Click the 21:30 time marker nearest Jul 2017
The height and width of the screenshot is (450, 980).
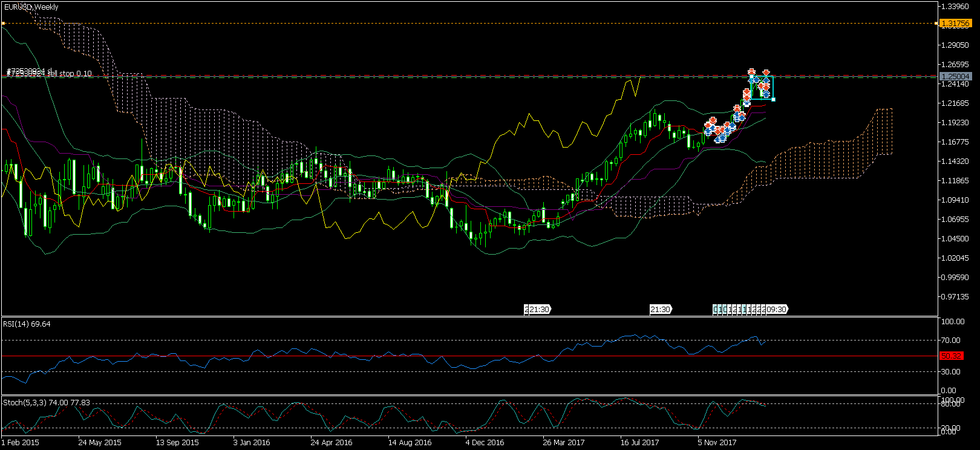tap(660, 310)
